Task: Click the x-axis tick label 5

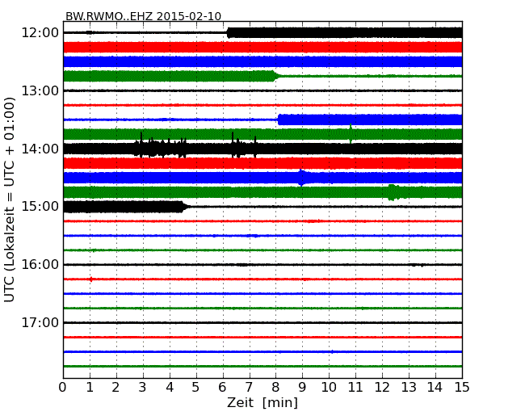Action: click(x=195, y=388)
